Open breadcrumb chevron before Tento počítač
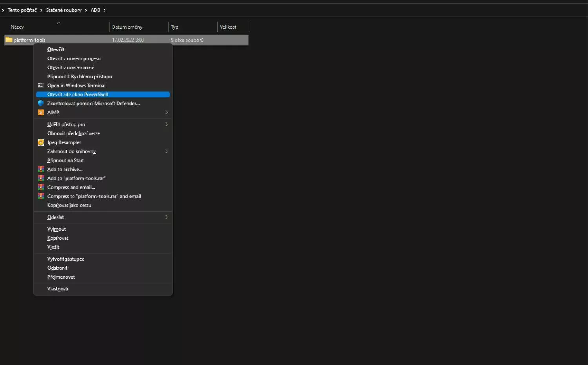The width and height of the screenshot is (588, 365). point(3,10)
